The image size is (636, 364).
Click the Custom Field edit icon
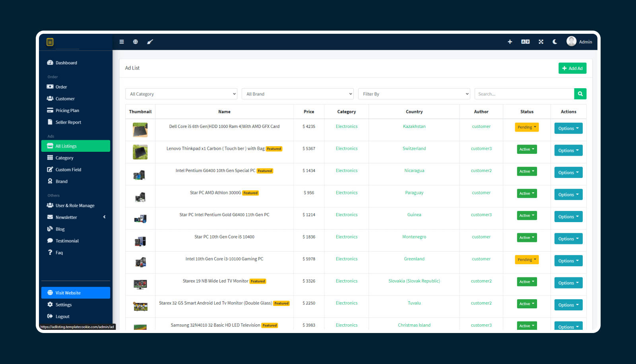(x=50, y=169)
